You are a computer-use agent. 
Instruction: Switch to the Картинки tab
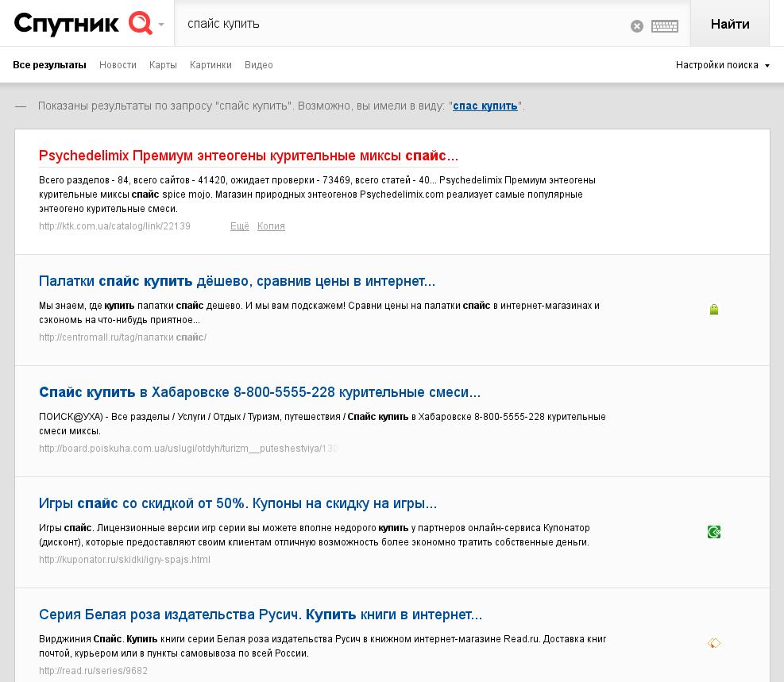coord(210,65)
